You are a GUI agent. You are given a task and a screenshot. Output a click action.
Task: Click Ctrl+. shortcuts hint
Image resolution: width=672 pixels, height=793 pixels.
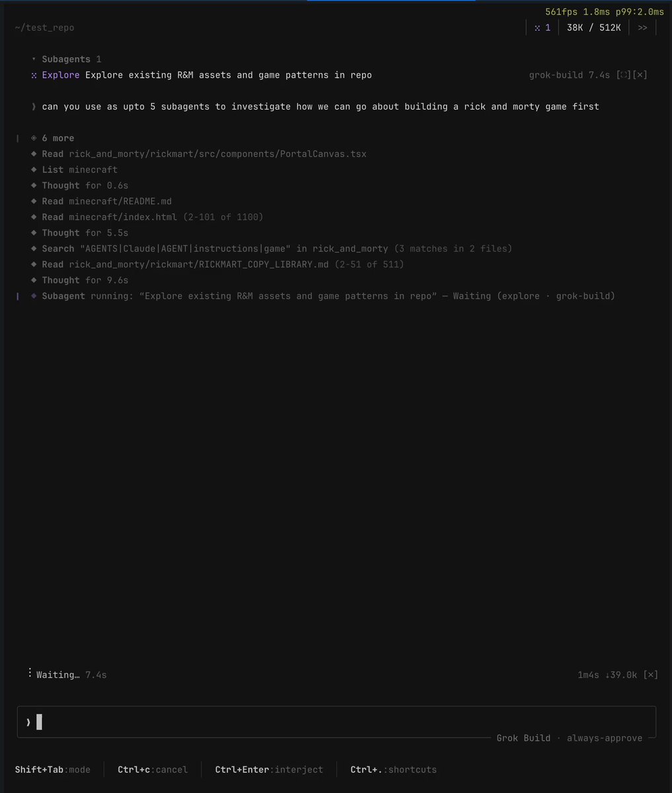coord(393,769)
